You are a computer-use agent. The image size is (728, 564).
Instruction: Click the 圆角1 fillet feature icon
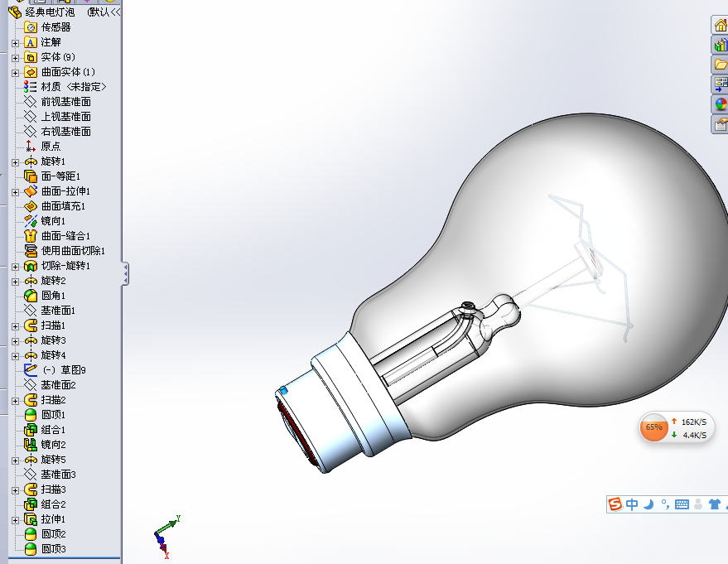click(x=31, y=296)
